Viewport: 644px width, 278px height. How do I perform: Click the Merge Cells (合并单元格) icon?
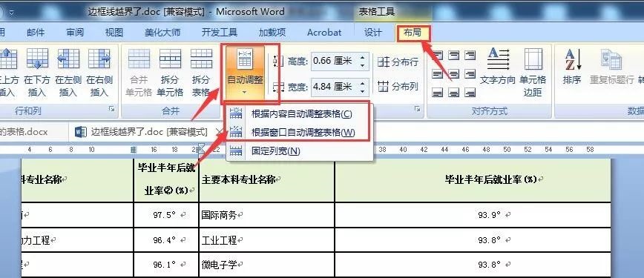139,59
